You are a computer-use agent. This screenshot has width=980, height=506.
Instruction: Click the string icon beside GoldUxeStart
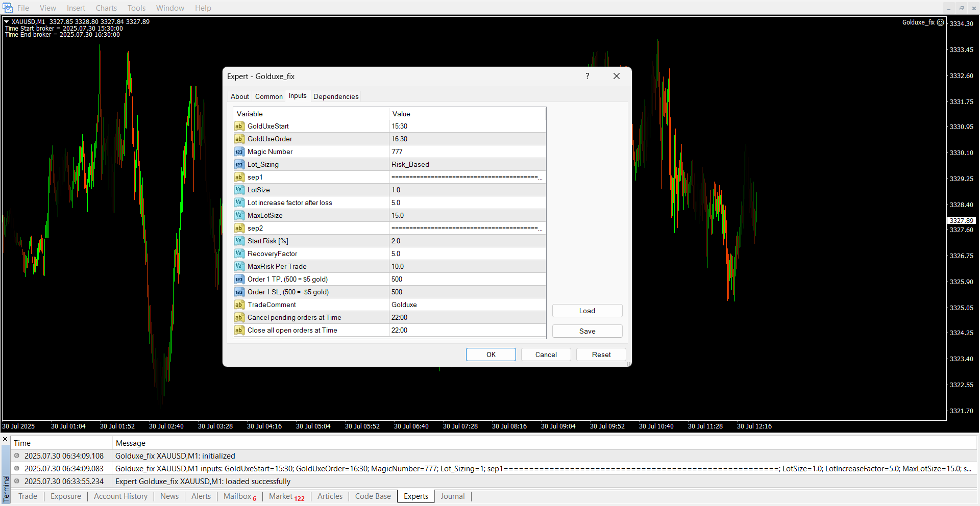(x=239, y=126)
